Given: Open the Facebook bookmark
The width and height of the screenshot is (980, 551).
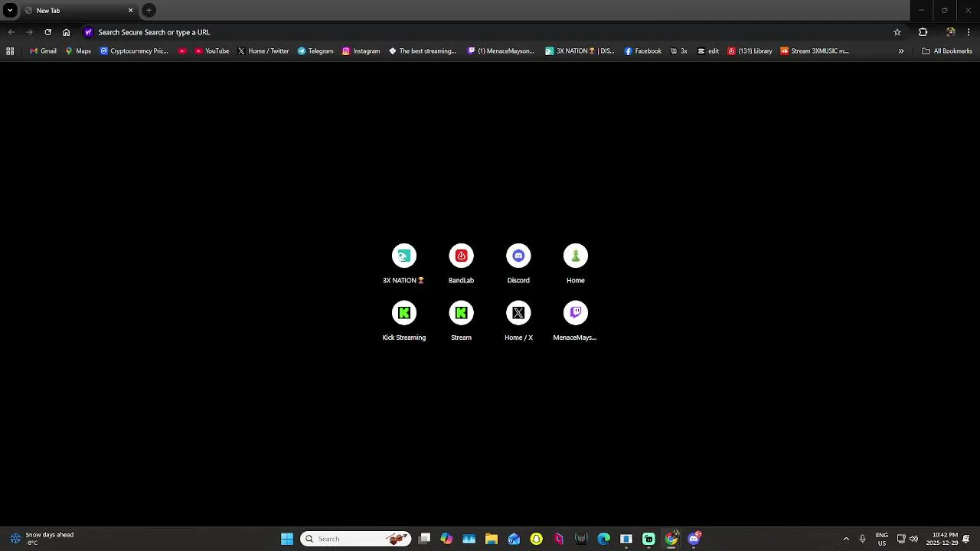Looking at the screenshot, I should pyautogui.click(x=642, y=51).
